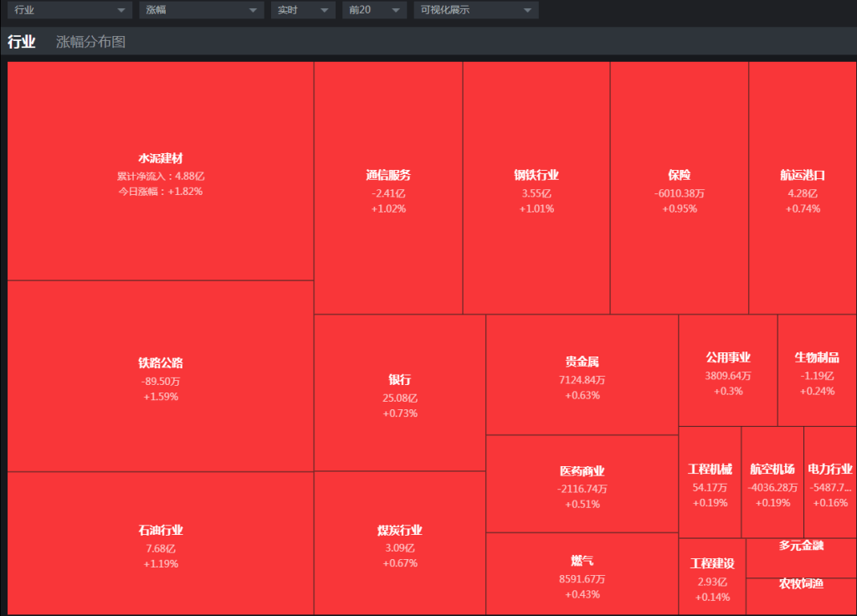Expand the 涨幅 metric dropdown
This screenshot has height=616, width=857.
click(201, 10)
